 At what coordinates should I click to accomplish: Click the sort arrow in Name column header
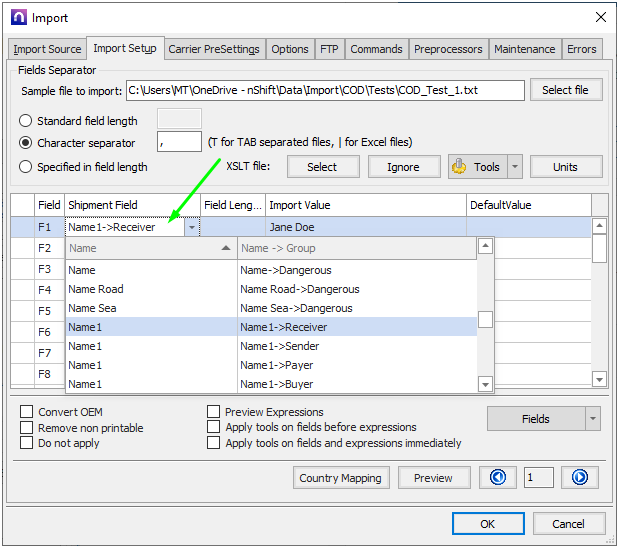pyautogui.click(x=226, y=248)
